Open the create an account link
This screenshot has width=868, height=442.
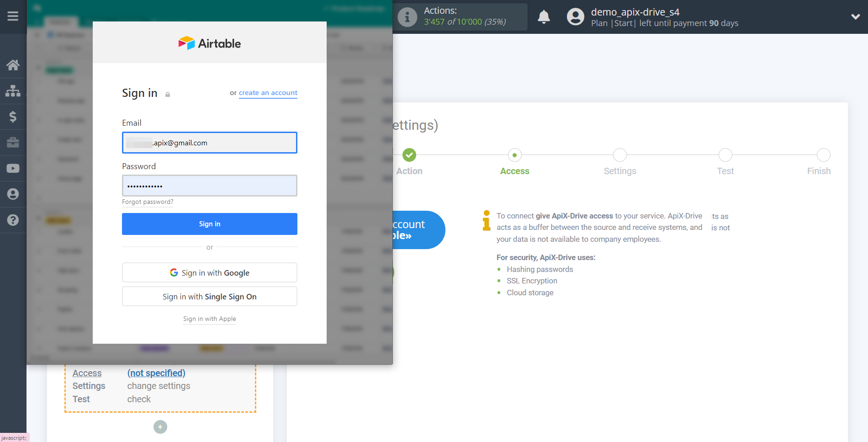pyautogui.click(x=268, y=93)
